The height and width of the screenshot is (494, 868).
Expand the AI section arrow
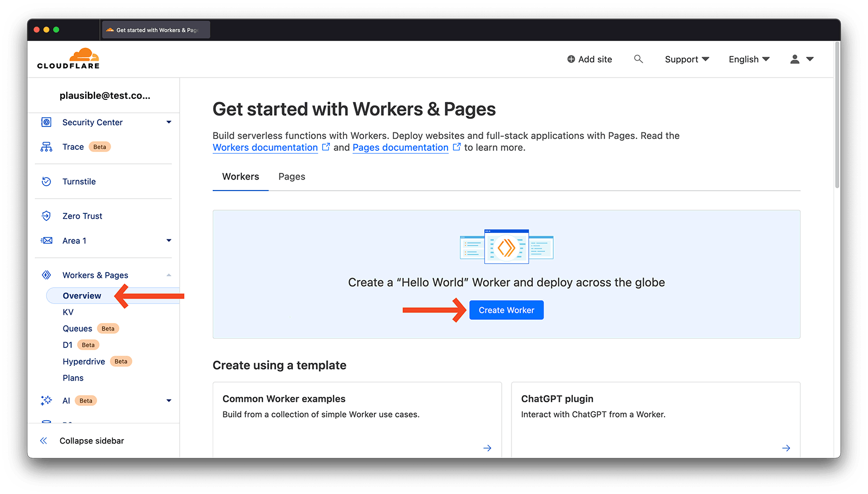[169, 401]
